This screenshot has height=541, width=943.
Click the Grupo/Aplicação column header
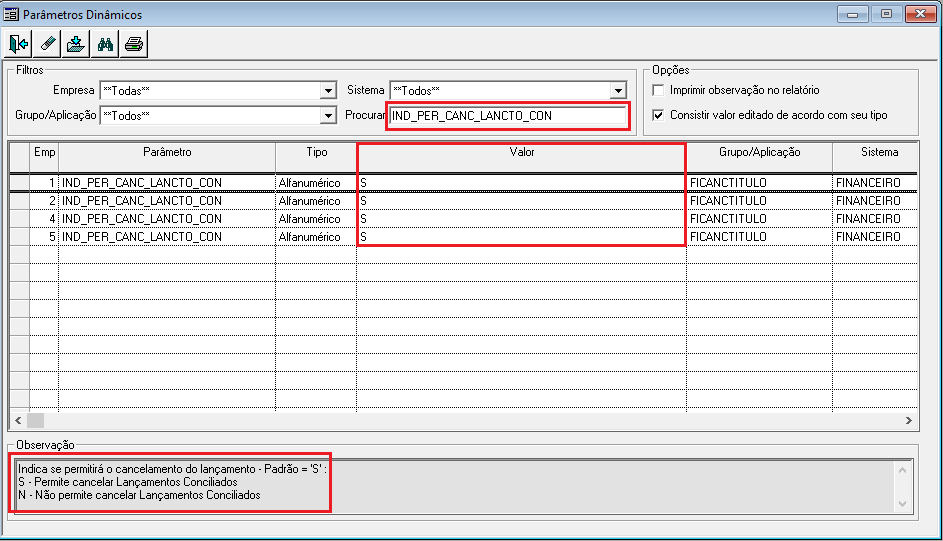coord(760,157)
